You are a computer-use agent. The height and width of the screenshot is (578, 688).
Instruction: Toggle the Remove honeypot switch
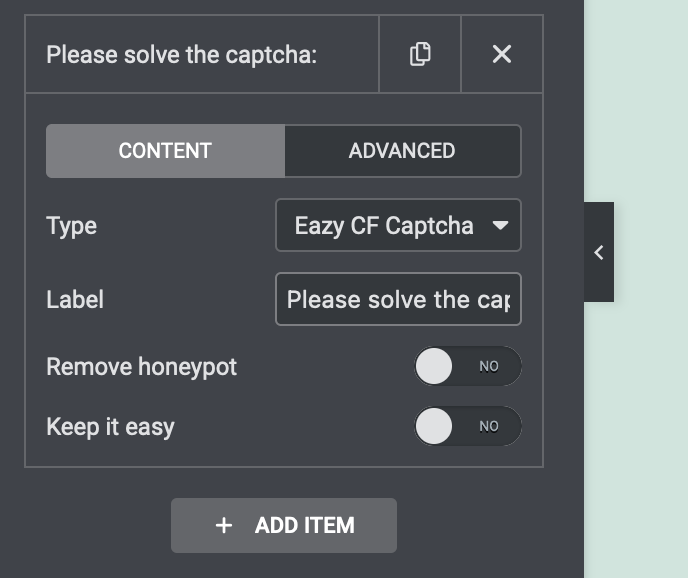tap(467, 367)
